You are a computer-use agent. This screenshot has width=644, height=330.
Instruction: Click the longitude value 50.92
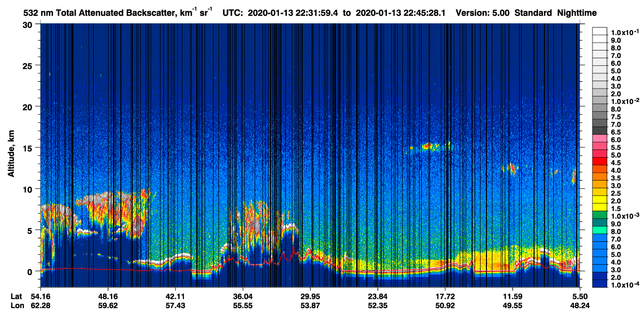(445, 306)
